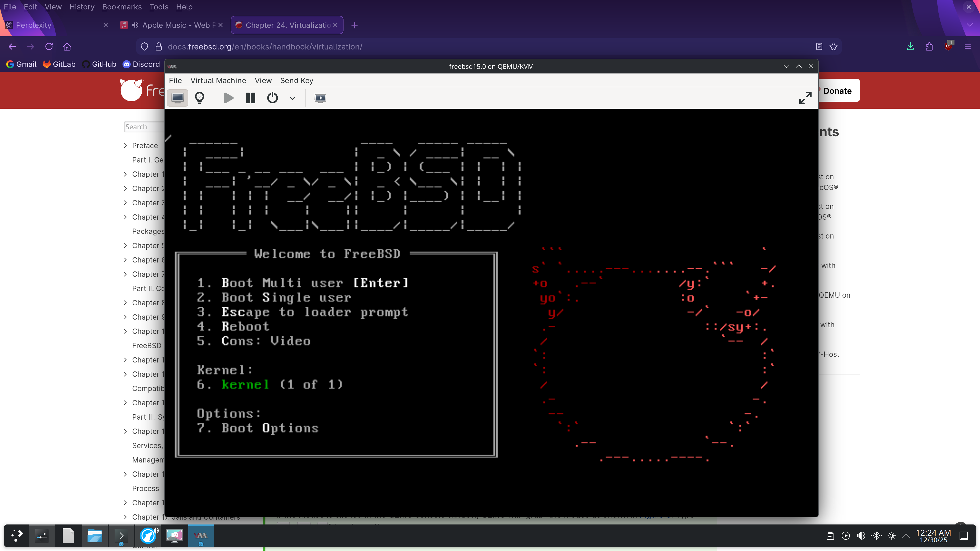The image size is (980, 551).
Task: Toggle the system volume tray icon
Action: (x=861, y=536)
